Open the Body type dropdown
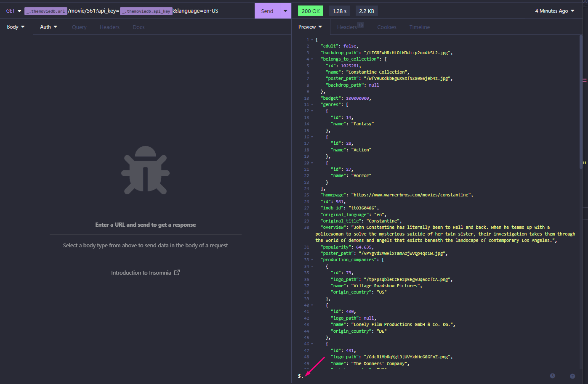 tap(16, 27)
